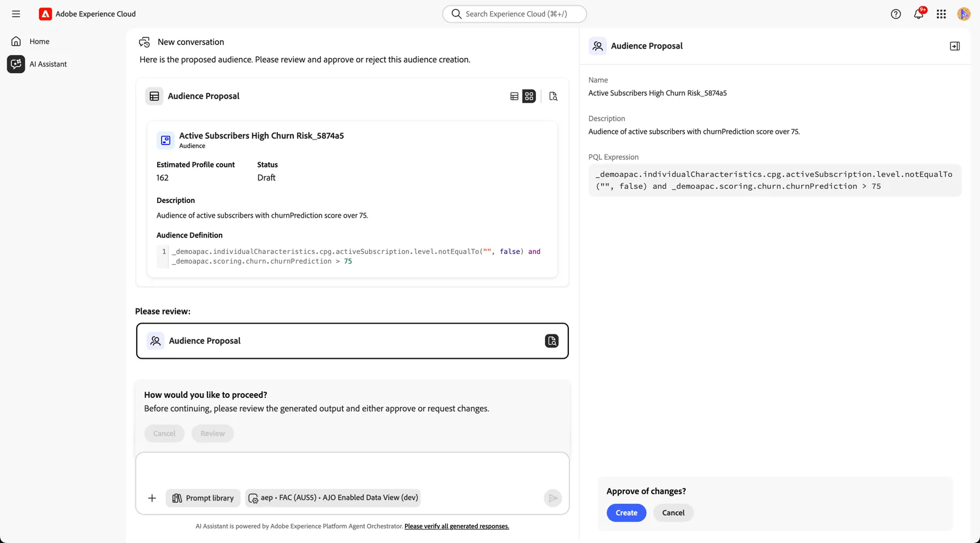Open the proposal preview document icon
Viewport: 980px width, 543px height.
click(554, 96)
